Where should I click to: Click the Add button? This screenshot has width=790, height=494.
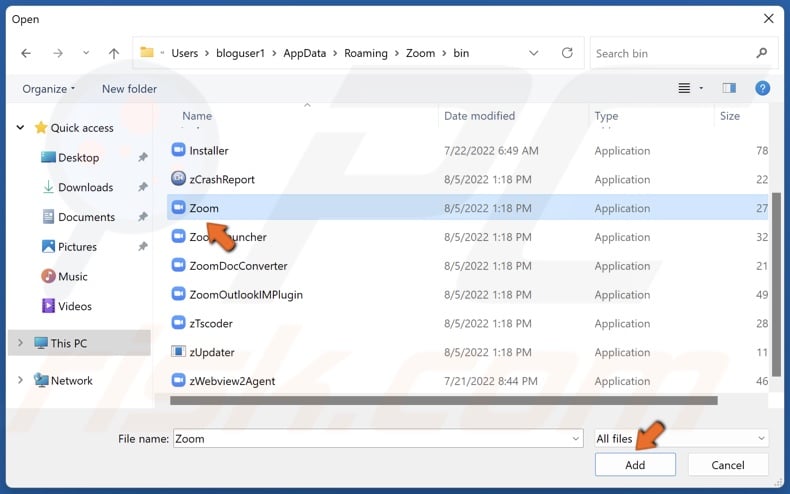[635, 464]
